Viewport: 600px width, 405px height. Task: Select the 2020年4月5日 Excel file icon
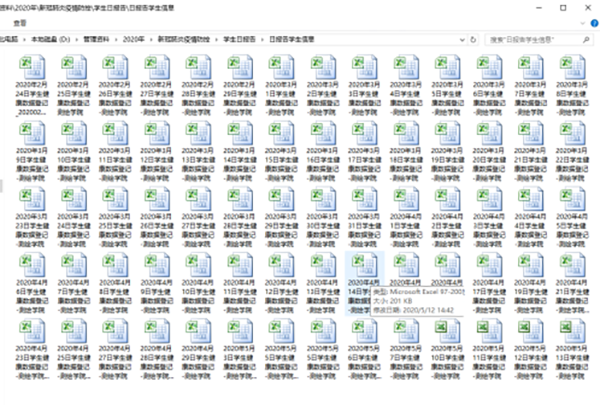[x=572, y=199]
